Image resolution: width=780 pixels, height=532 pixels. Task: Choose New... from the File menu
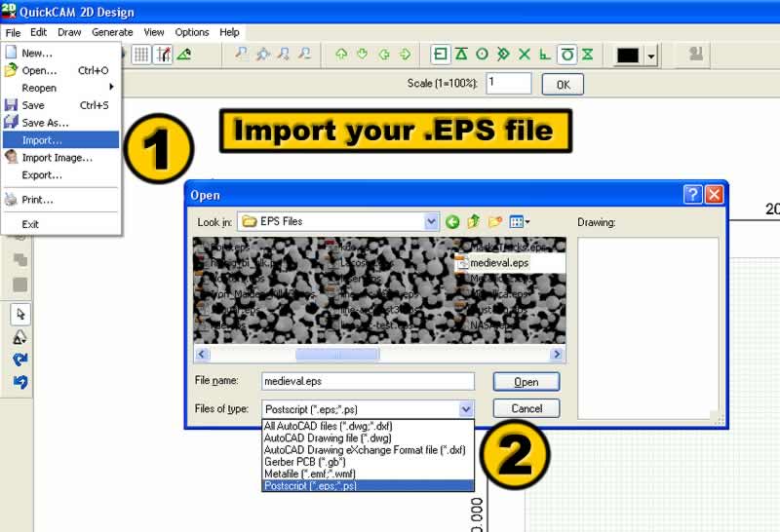[60, 53]
